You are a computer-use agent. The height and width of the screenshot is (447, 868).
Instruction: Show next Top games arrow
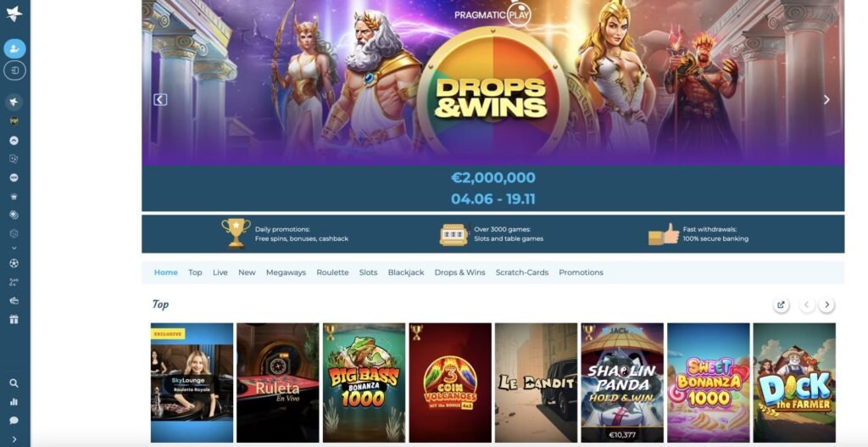(827, 305)
